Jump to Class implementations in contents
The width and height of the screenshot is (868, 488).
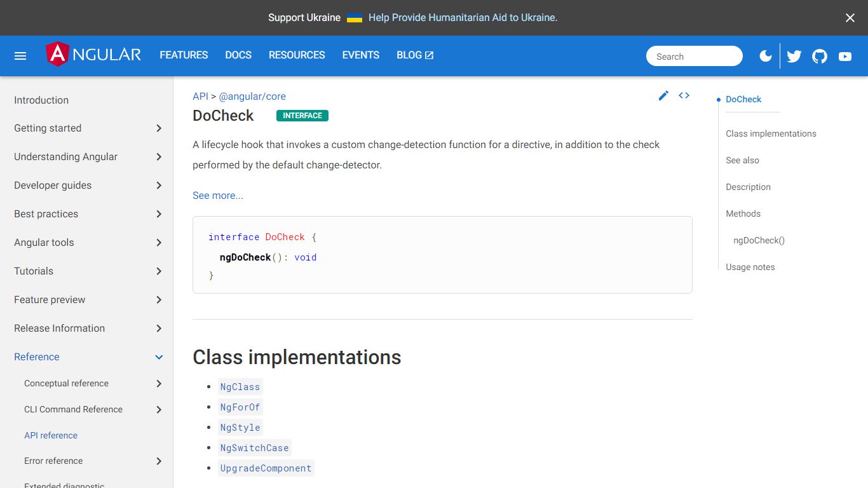771,133
